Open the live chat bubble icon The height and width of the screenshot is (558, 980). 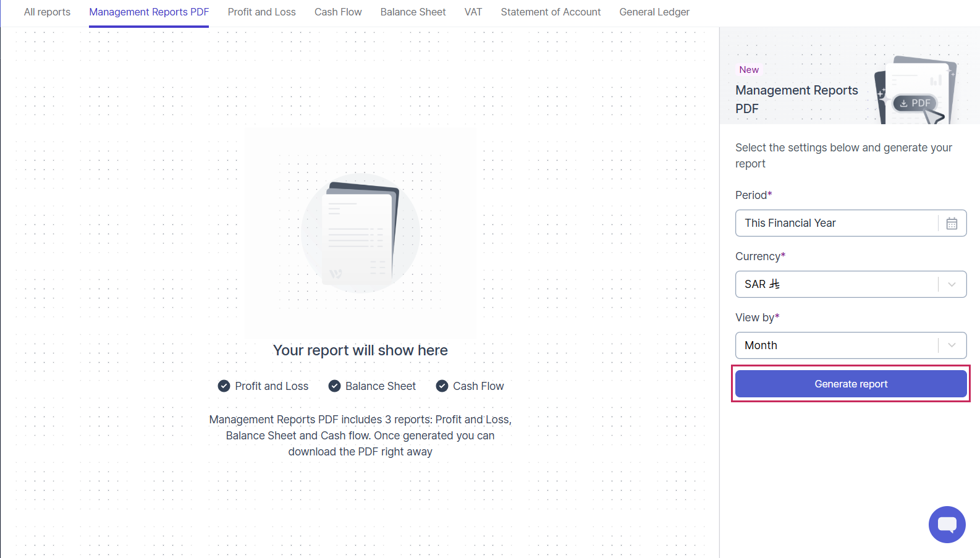[x=947, y=525]
